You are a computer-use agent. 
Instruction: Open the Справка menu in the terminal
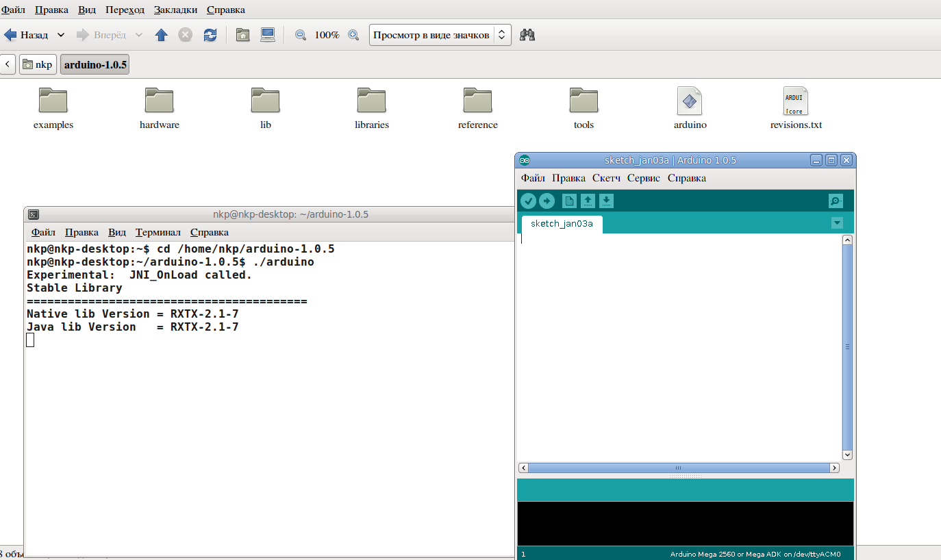click(210, 232)
